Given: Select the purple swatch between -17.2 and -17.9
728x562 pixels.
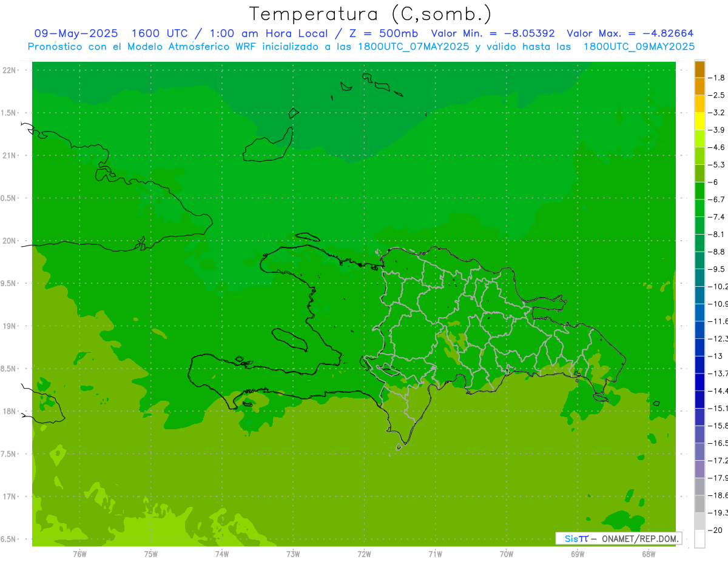Looking at the screenshot, I should 699,469.
